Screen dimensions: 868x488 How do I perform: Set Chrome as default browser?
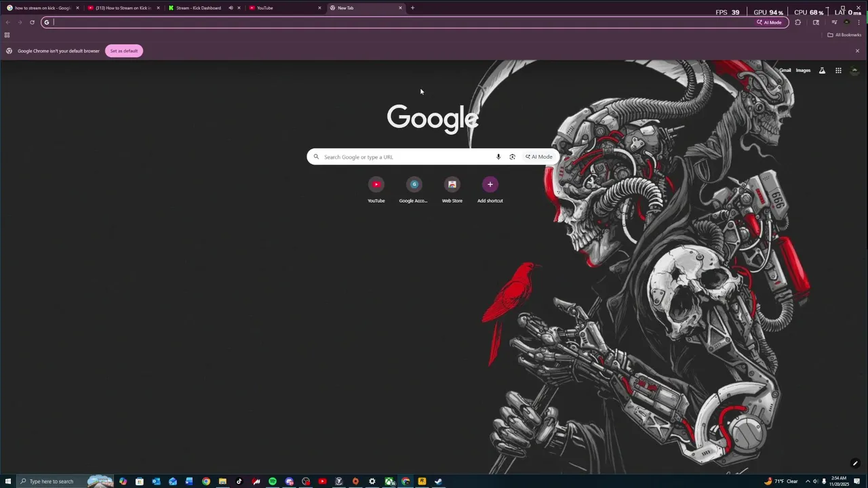124,51
